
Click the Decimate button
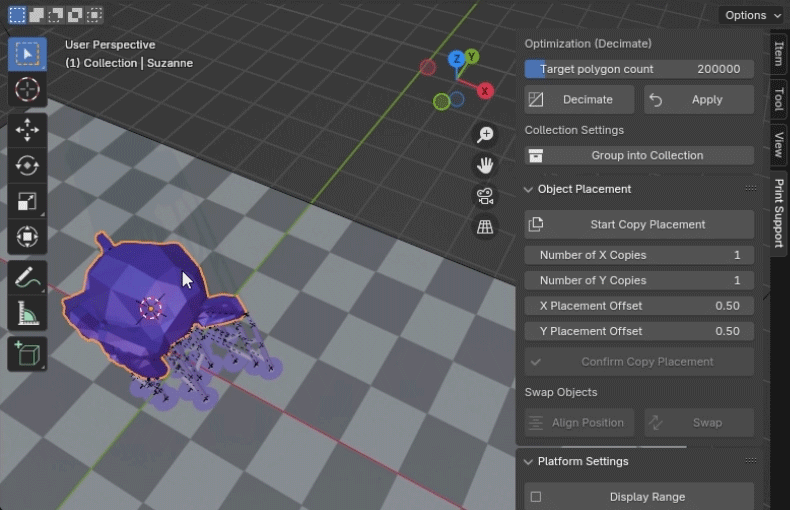(x=579, y=100)
